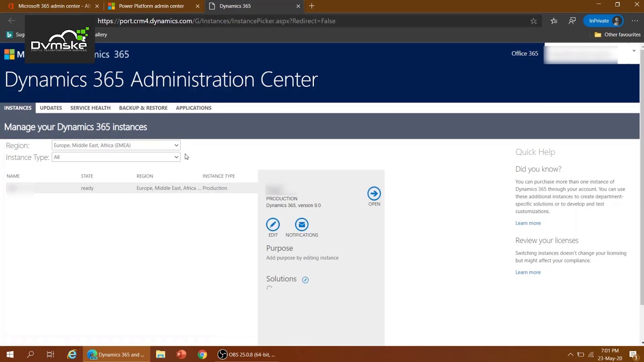This screenshot has width=644, height=362.
Task: Switch to OBS 25.0.8 taskbar window
Action: [247, 354]
